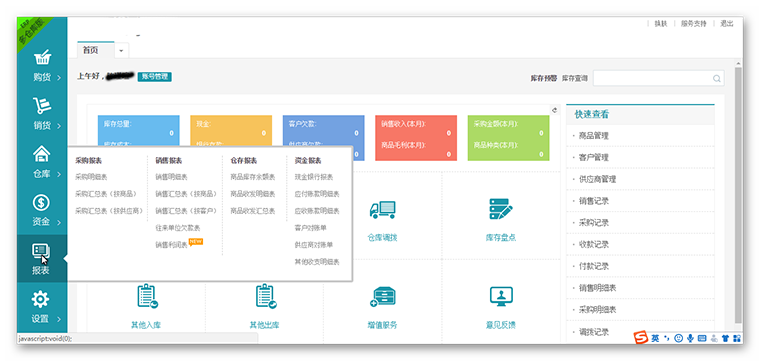This screenshot has height=361, width=760.
Task: Open 供应商对账单 report
Action: pyautogui.click(x=314, y=245)
